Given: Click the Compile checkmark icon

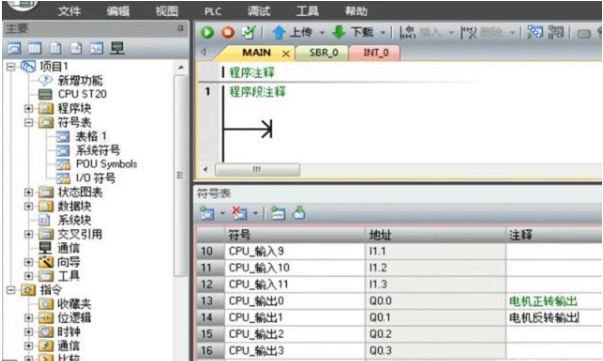Looking at the screenshot, I should 248,33.
